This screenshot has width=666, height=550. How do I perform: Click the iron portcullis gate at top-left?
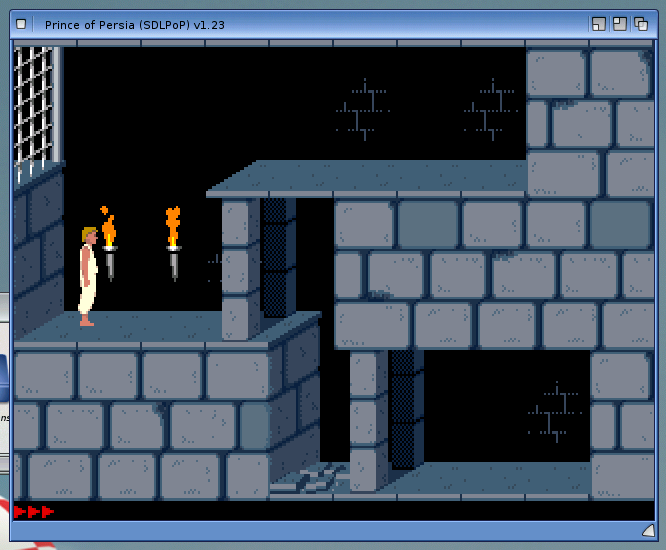(x=35, y=108)
